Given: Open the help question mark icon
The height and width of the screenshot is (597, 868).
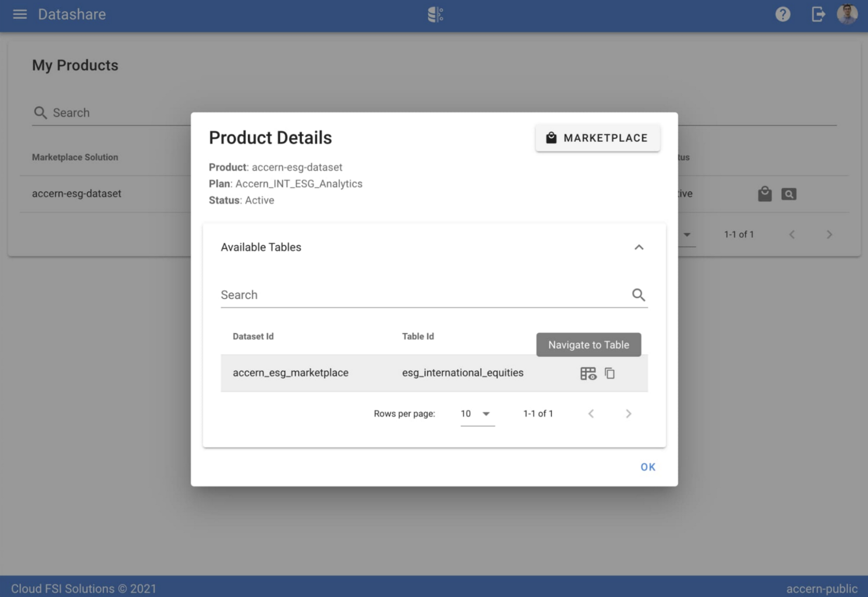Looking at the screenshot, I should (783, 14).
